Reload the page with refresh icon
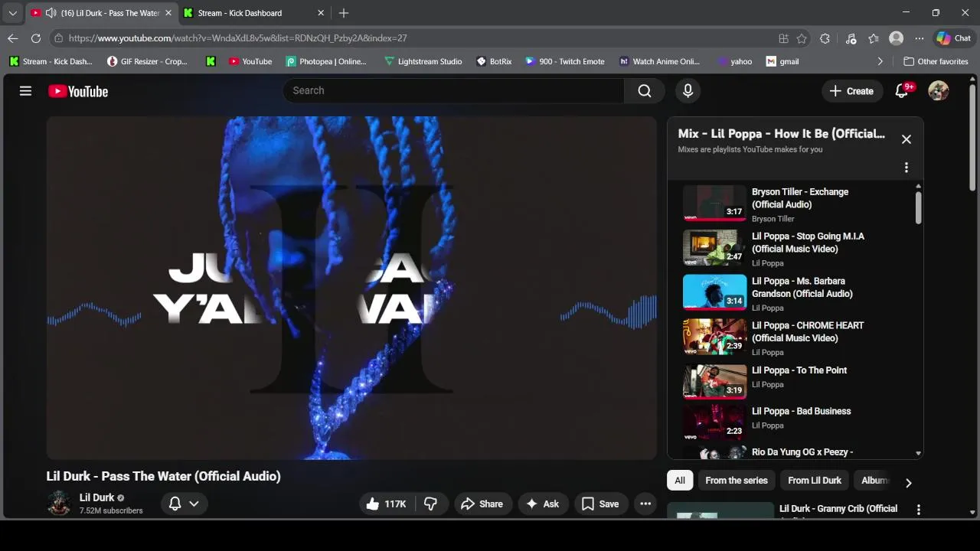 [x=36, y=38]
